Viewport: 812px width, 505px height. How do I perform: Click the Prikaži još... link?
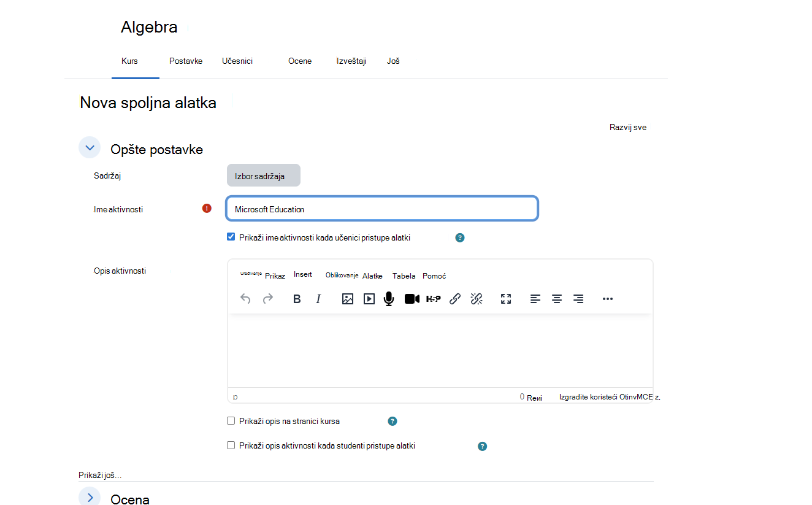pyautogui.click(x=100, y=475)
